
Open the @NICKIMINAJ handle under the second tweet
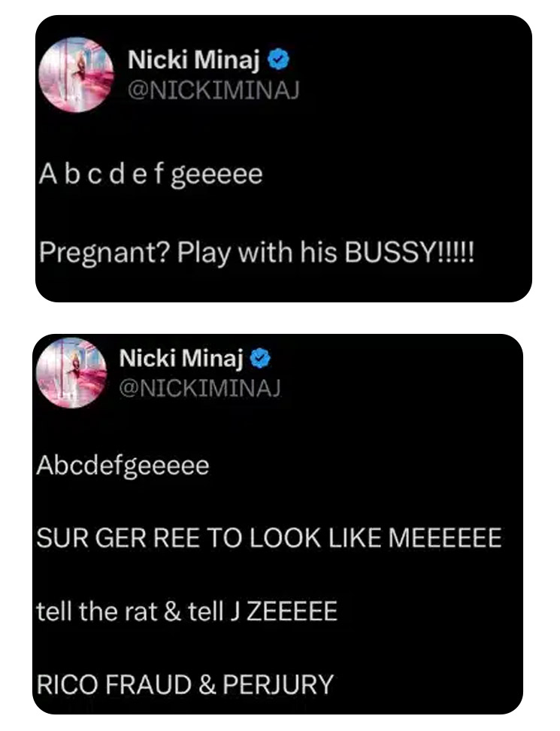click(198, 386)
